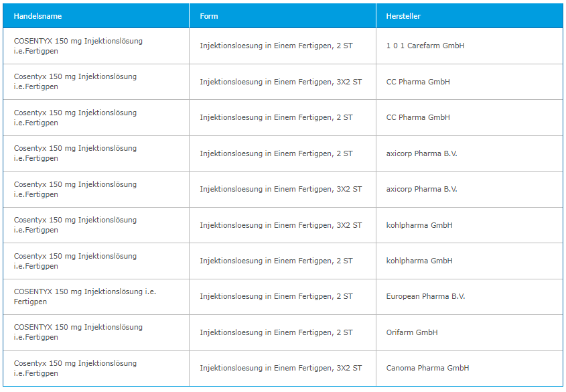Click kohlpharma GmbH in the 3X2 ST row

coord(419,225)
